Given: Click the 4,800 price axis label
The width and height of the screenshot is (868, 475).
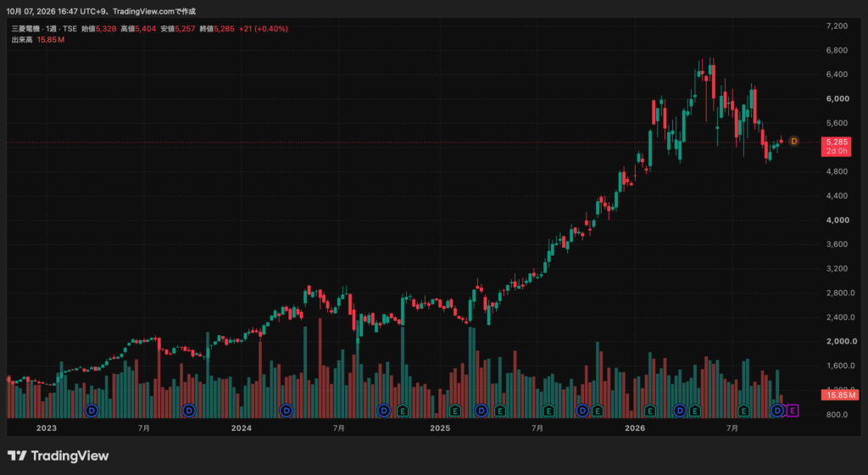Looking at the screenshot, I should (x=837, y=171).
